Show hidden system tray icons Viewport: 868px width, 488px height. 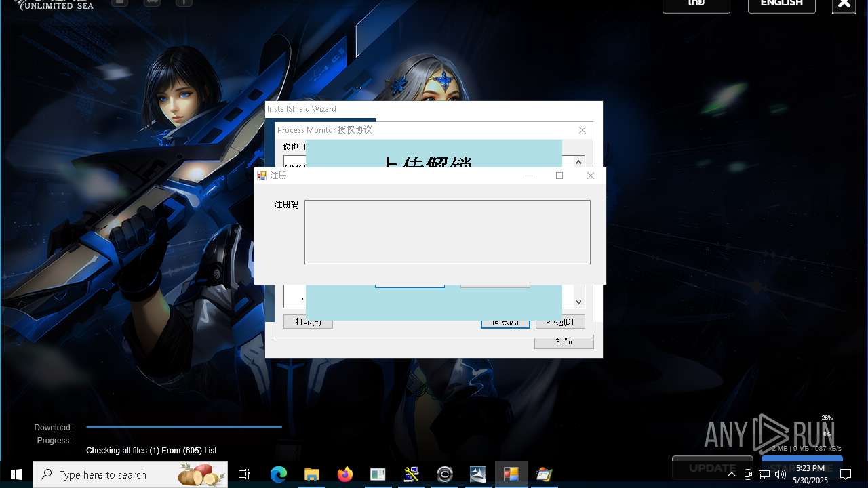(x=732, y=474)
